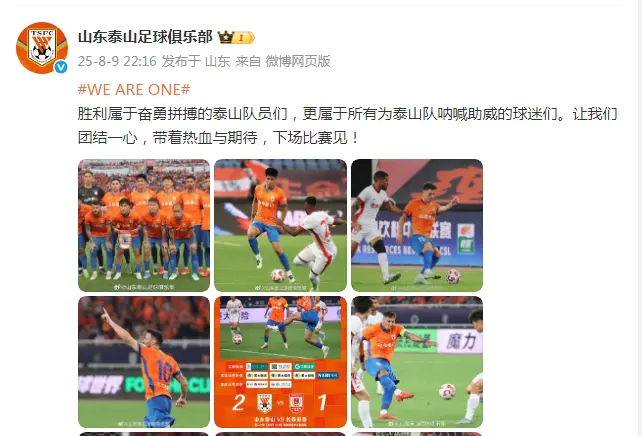The width and height of the screenshot is (642, 436).
Task: Open photo of captain striking the ball
Action: coord(417,362)
